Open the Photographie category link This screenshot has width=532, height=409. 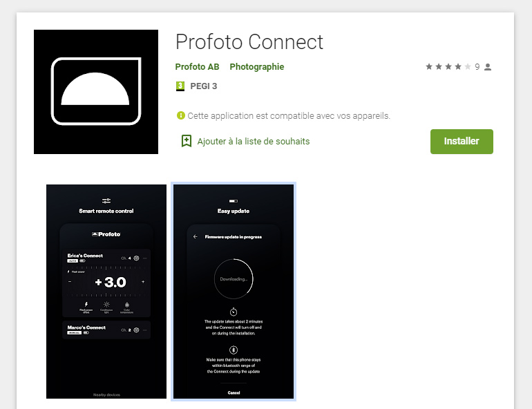click(x=257, y=67)
